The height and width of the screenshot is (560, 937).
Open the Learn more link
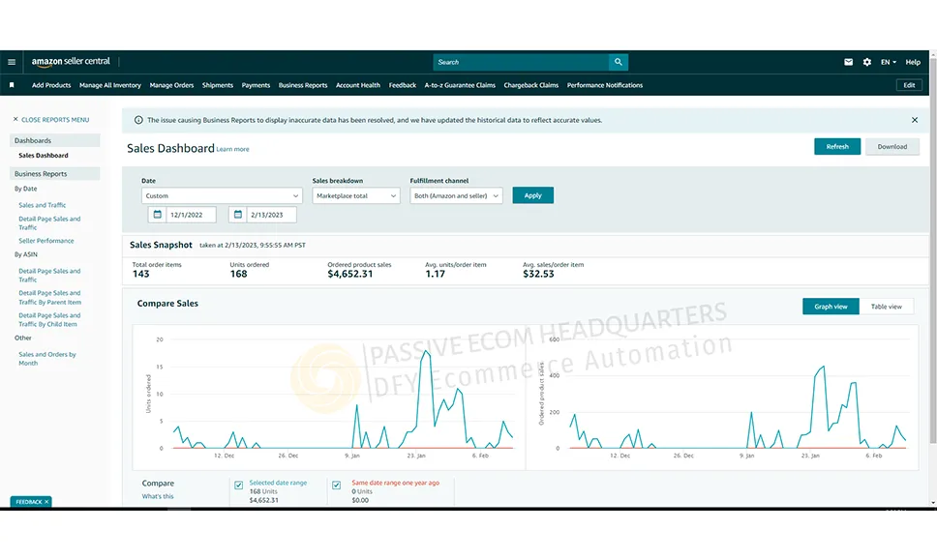click(x=233, y=149)
